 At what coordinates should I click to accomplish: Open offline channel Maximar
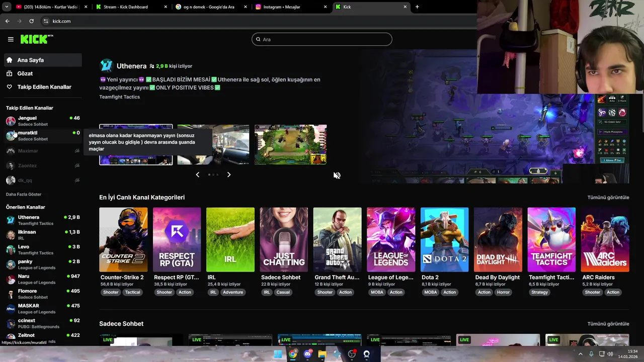(43, 151)
